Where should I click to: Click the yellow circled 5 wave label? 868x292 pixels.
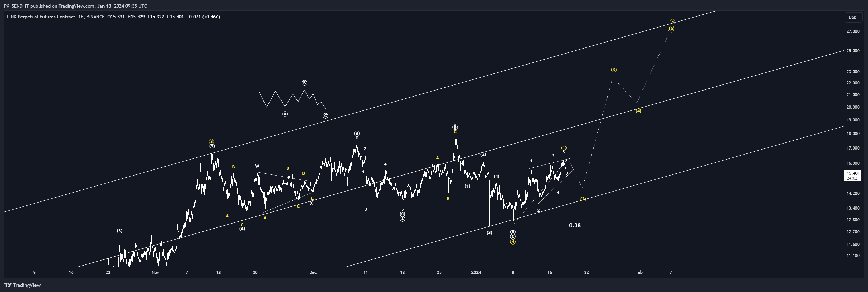[672, 22]
